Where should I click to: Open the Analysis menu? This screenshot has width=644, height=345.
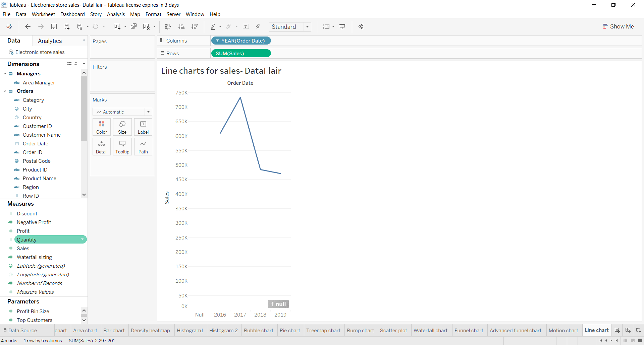click(116, 14)
